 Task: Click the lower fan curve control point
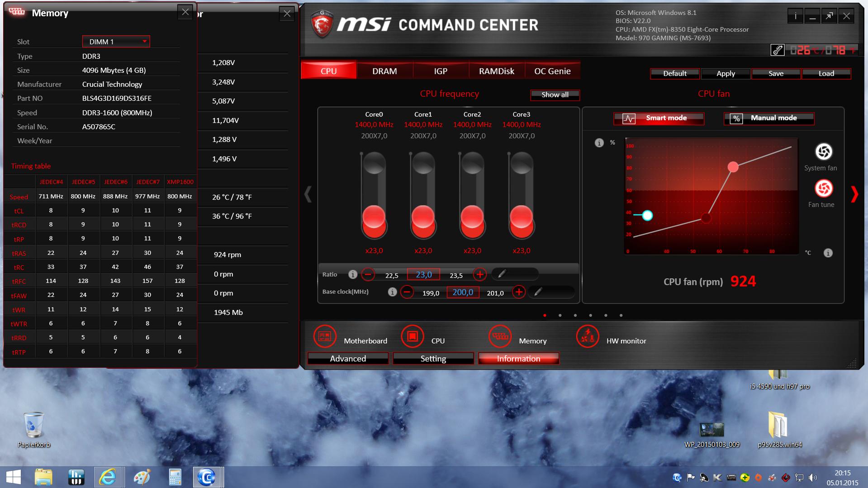706,218
